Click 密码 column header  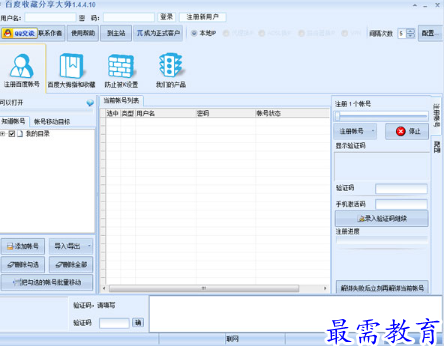pos(226,114)
